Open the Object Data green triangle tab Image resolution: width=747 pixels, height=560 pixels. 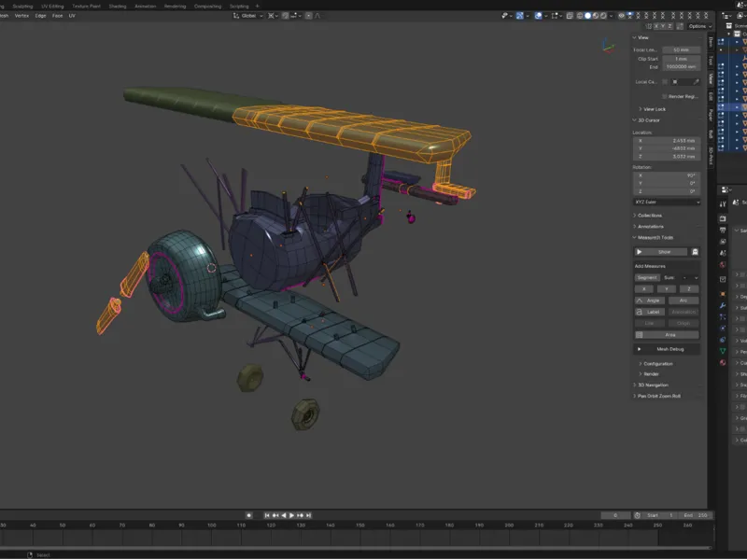[x=723, y=351]
